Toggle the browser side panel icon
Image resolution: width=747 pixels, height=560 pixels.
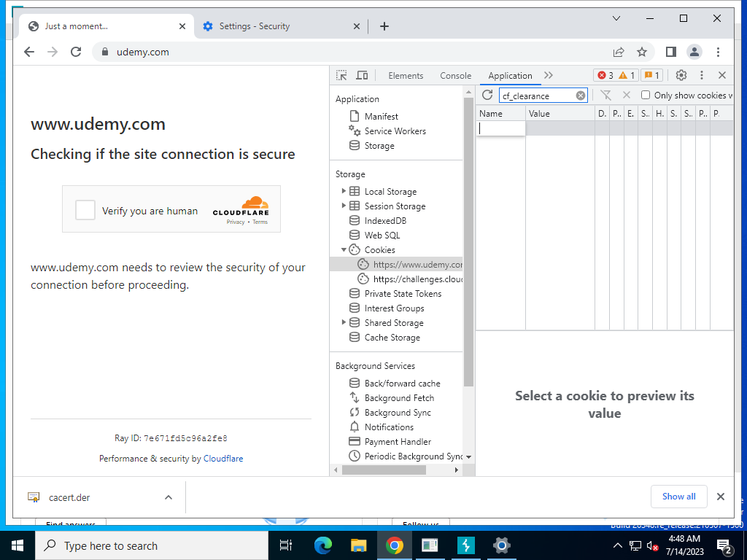(x=671, y=52)
